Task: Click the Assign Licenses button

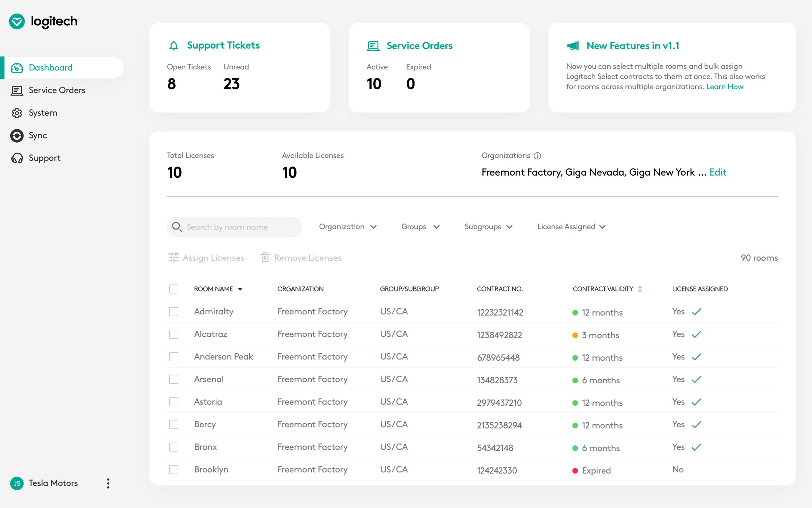Action: (206, 258)
